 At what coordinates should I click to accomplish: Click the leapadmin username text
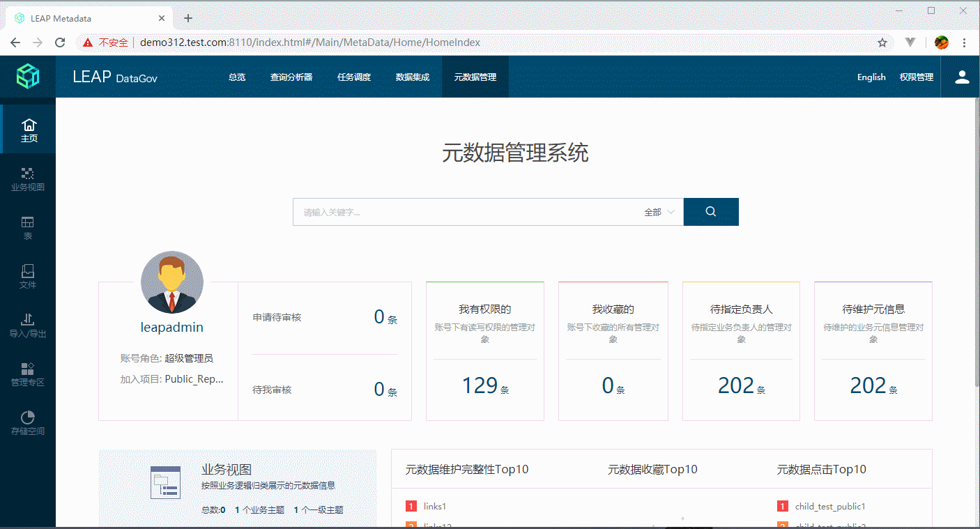pyautogui.click(x=172, y=328)
